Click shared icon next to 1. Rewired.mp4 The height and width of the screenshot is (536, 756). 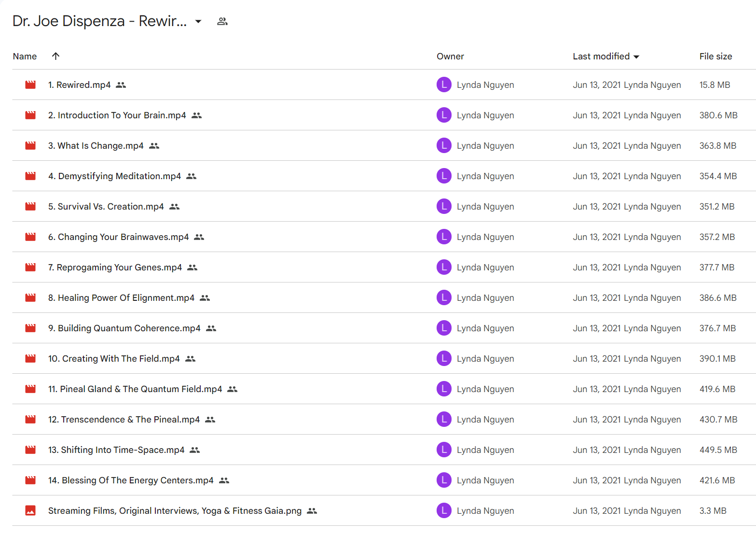click(x=121, y=85)
